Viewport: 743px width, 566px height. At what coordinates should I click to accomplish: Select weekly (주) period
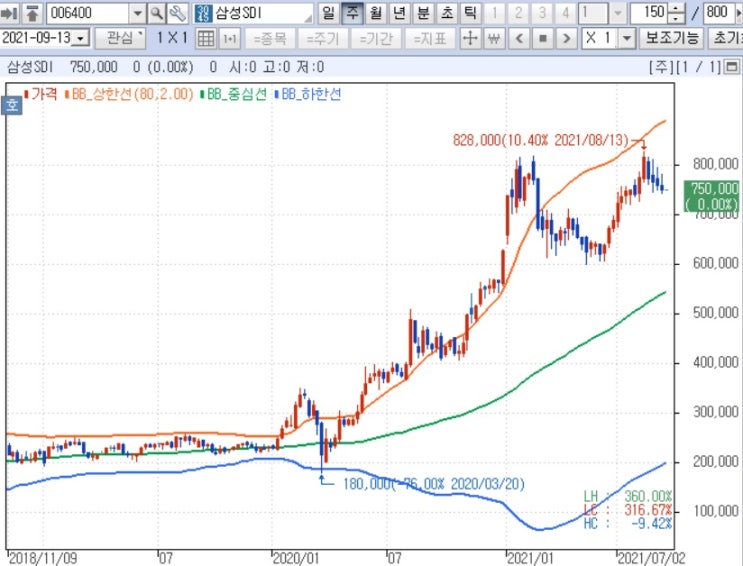tap(352, 13)
